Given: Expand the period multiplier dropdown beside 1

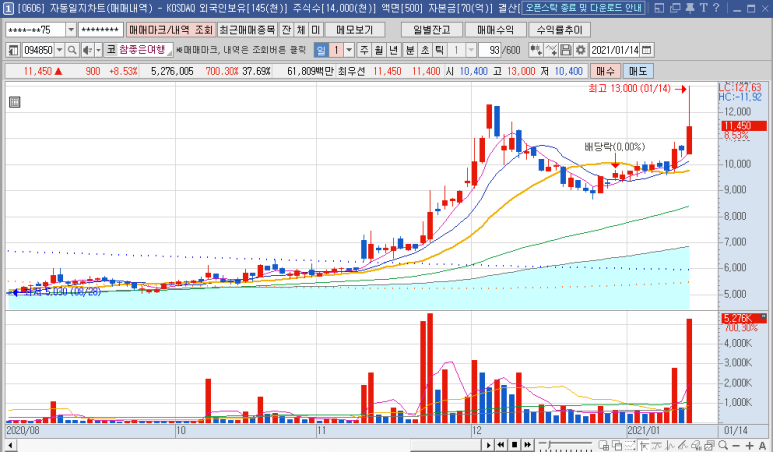Looking at the screenshot, I should click(349, 50).
